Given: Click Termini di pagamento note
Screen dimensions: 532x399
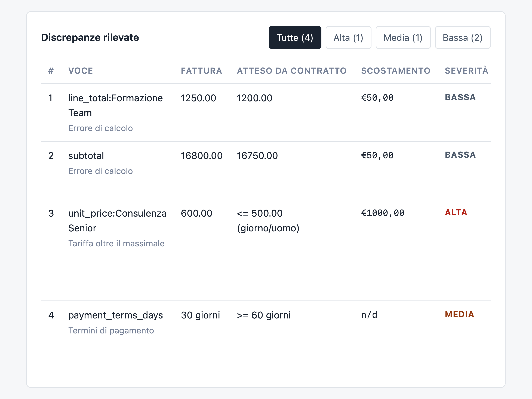Looking at the screenshot, I should pyautogui.click(x=111, y=331).
